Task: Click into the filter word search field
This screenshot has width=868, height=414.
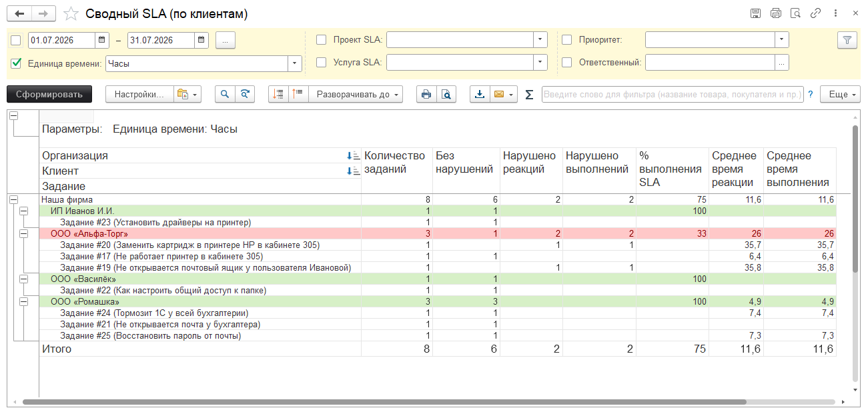Action: [672, 95]
